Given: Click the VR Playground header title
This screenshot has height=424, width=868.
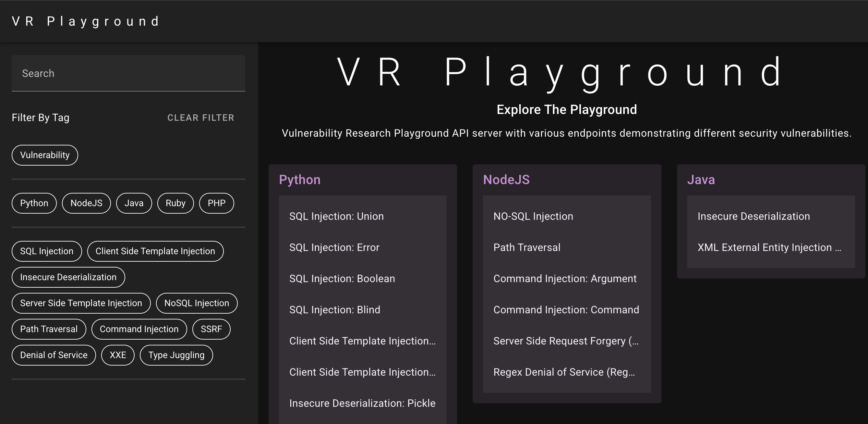Looking at the screenshot, I should pyautogui.click(x=86, y=21).
